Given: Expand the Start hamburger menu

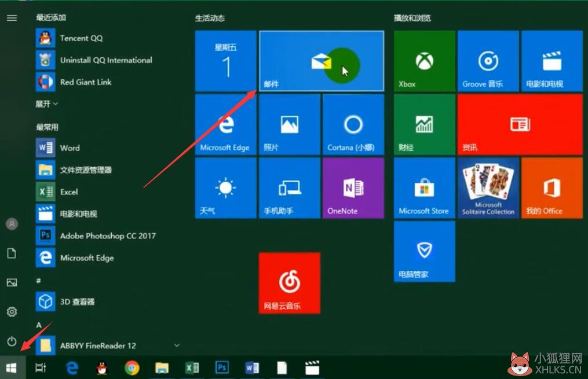Looking at the screenshot, I should pyautogui.click(x=12, y=17).
